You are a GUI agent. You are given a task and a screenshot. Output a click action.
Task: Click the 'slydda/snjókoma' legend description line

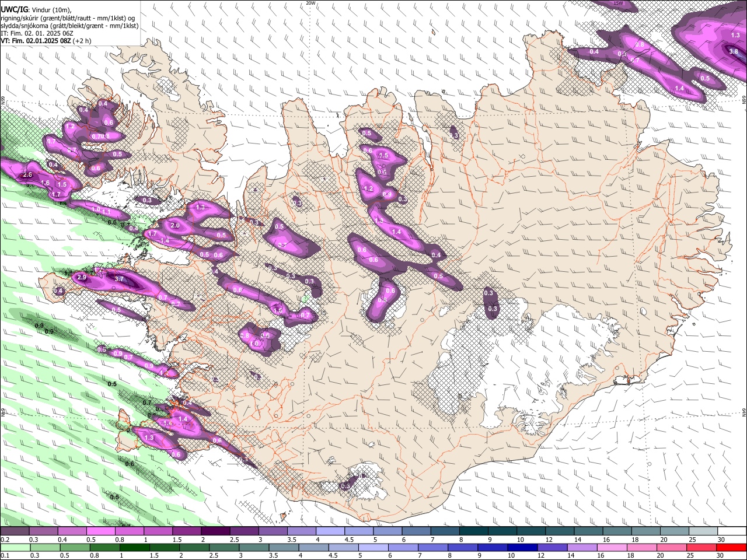(69, 26)
